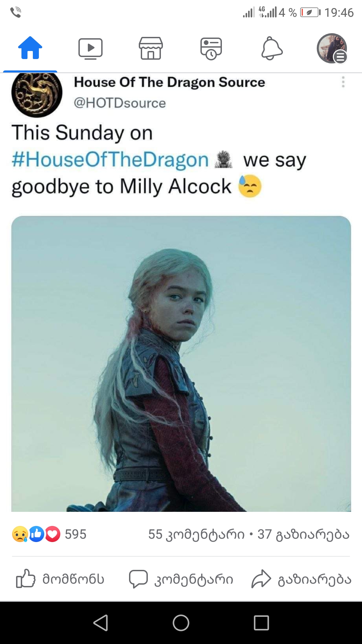Open the 55 კომენტარი comments count
Screen dimensions: 362x644
196,534
